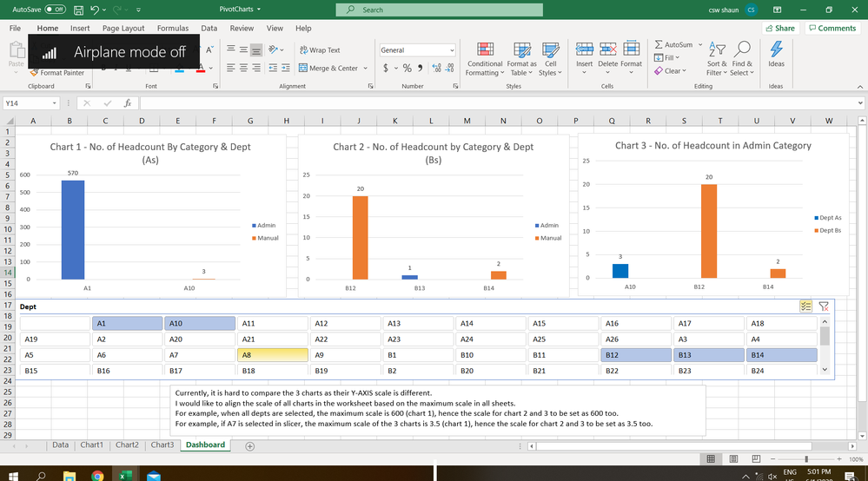The width and height of the screenshot is (868, 481).
Task: Toggle B13 slicer item
Action: 709,355
